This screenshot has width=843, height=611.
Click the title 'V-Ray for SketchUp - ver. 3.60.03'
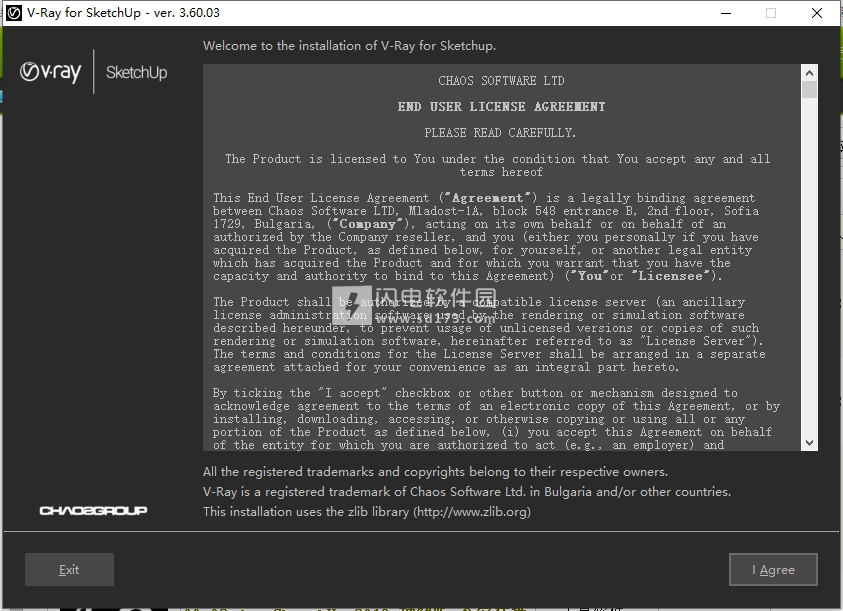coord(123,13)
